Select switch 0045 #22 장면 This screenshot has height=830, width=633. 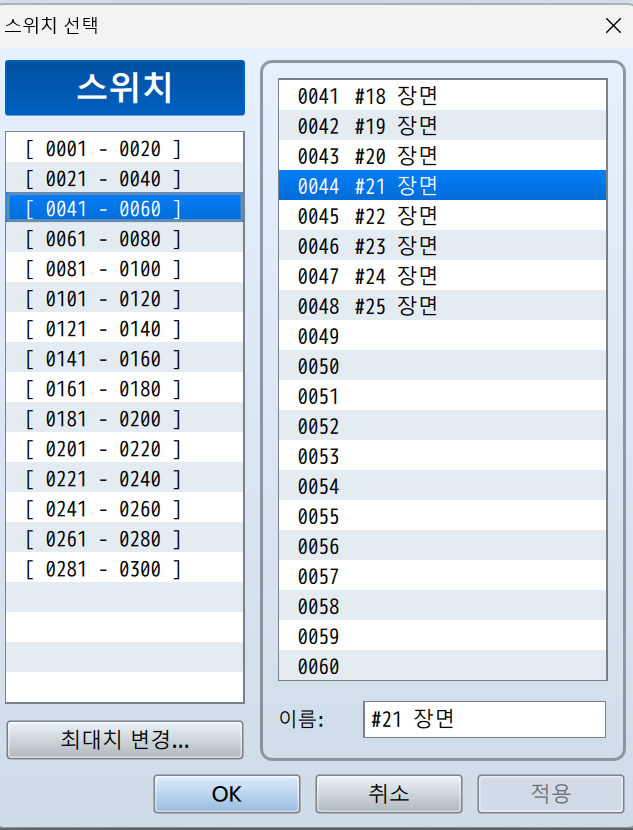point(442,215)
